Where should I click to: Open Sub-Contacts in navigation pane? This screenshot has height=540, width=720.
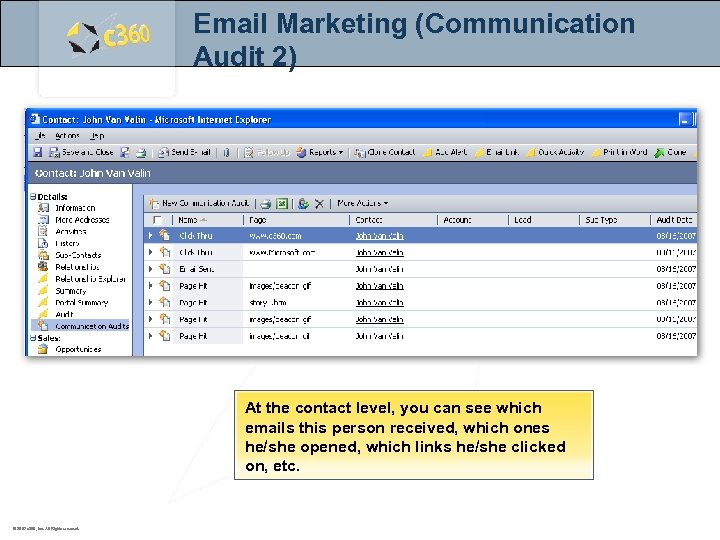click(78, 255)
